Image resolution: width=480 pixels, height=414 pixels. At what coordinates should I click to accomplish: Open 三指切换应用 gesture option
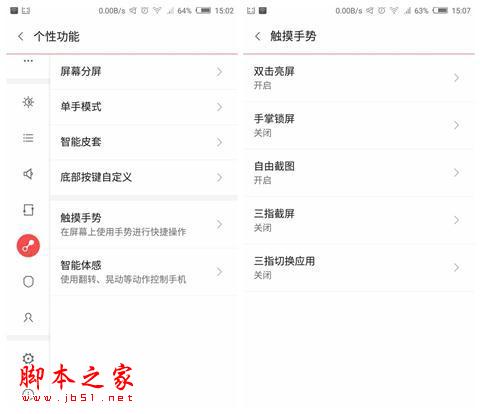tap(359, 268)
